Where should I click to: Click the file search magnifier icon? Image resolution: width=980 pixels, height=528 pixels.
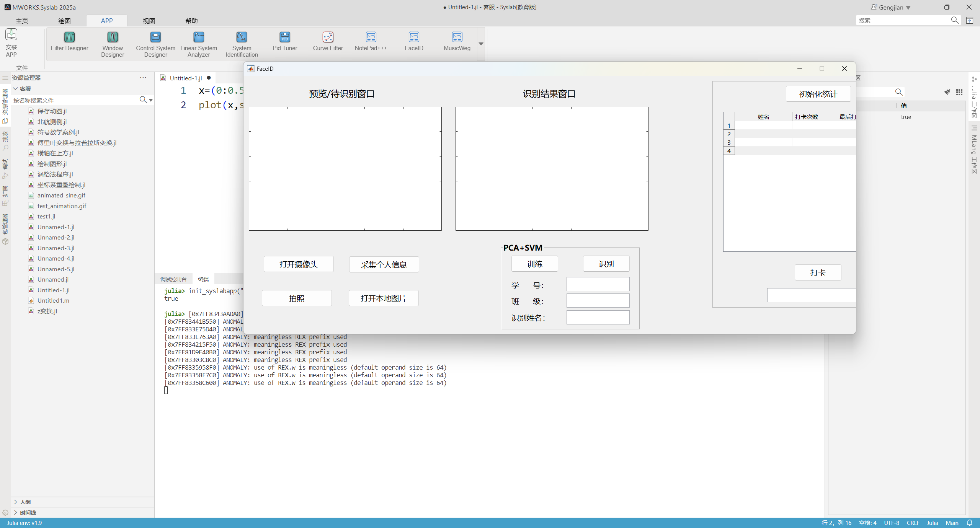point(143,100)
